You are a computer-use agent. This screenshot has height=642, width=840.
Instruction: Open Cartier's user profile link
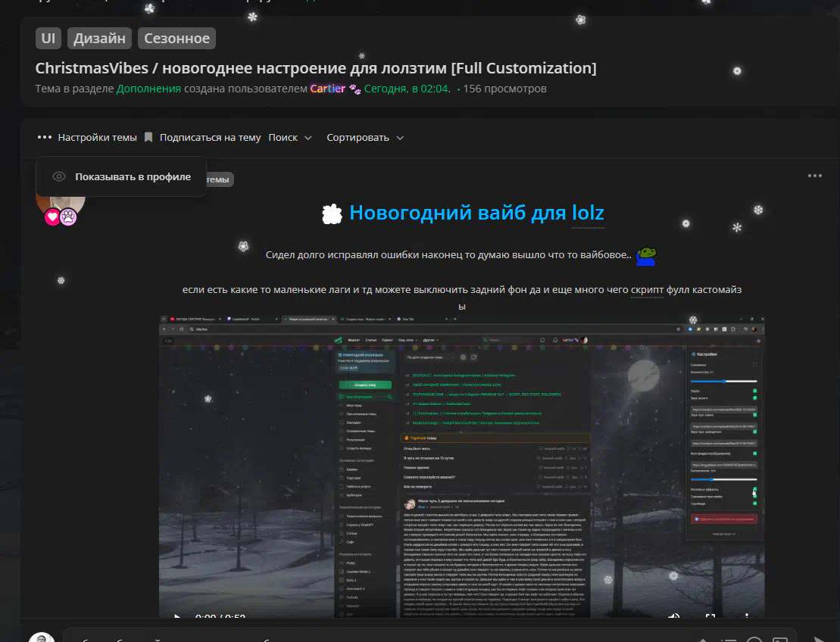pos(328,89)
